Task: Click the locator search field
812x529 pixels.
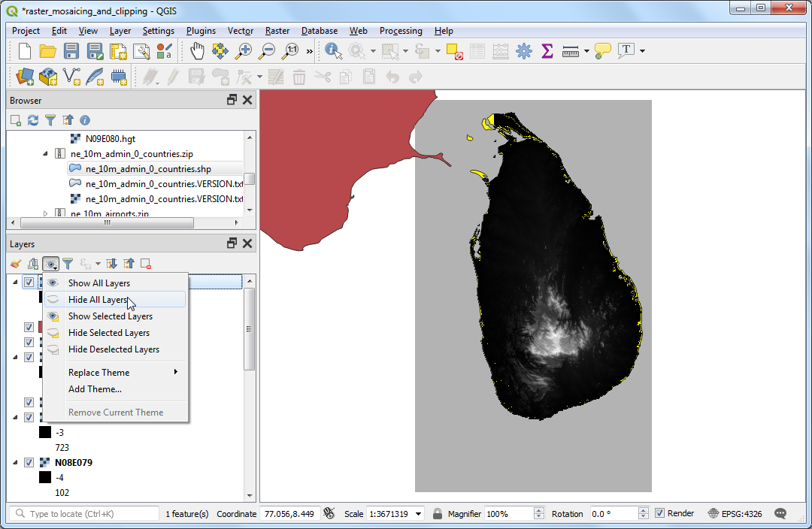Action: click(84, 513)
